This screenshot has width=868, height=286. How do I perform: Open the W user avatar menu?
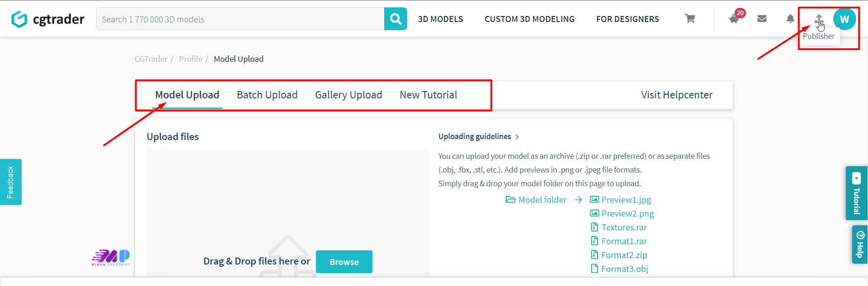click(844, 19)
